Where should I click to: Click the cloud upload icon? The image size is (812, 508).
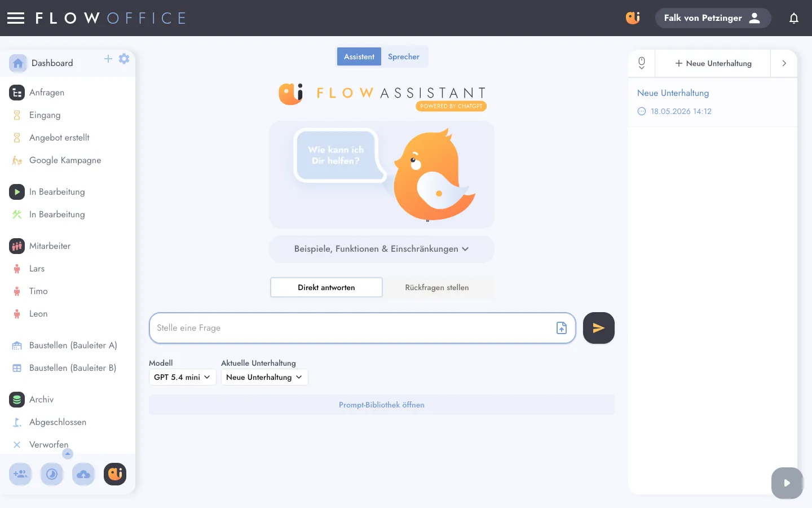tap(83, 474)
